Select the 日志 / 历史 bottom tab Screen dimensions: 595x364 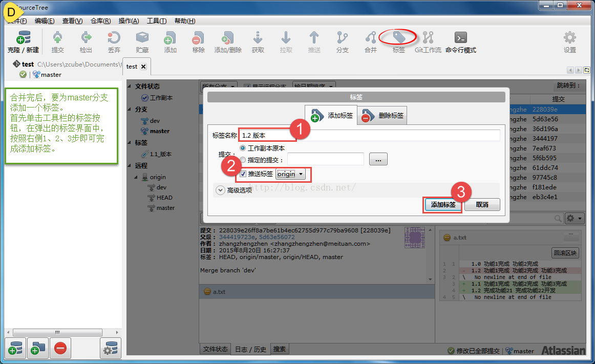(x=250, y=349)
